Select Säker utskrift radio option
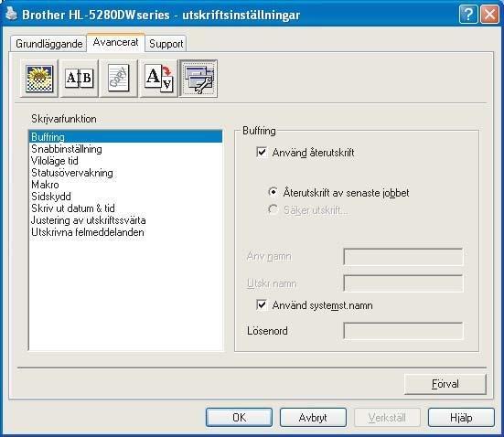 pos(273,209)
